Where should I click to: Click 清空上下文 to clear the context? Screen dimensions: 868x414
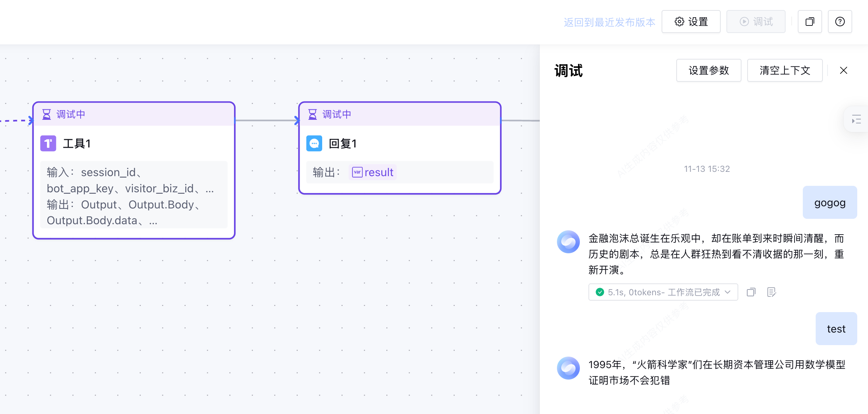[x=784, y=70]
